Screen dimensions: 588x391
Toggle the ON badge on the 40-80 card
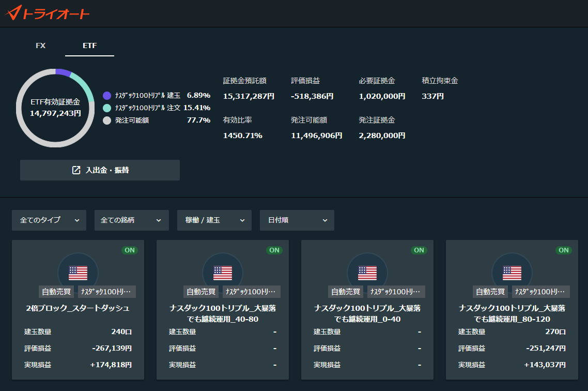click(x=274, y=250)
